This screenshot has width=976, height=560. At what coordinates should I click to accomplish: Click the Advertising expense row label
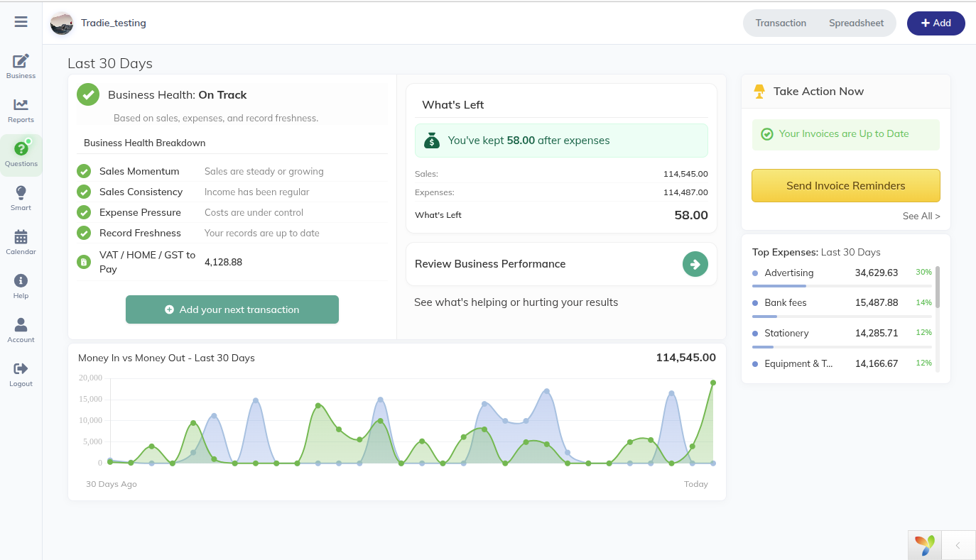point(789,273)
